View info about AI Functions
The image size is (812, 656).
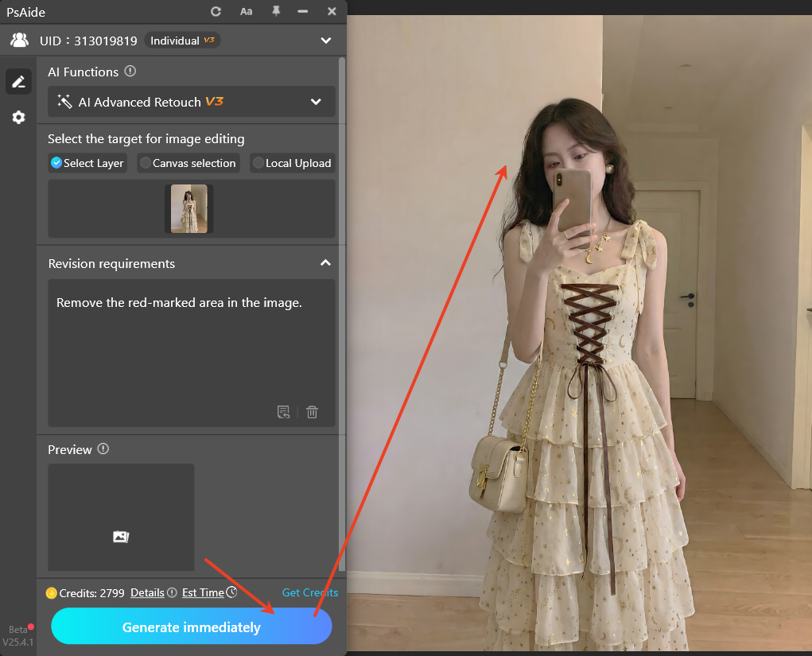(x=130, y=72)
